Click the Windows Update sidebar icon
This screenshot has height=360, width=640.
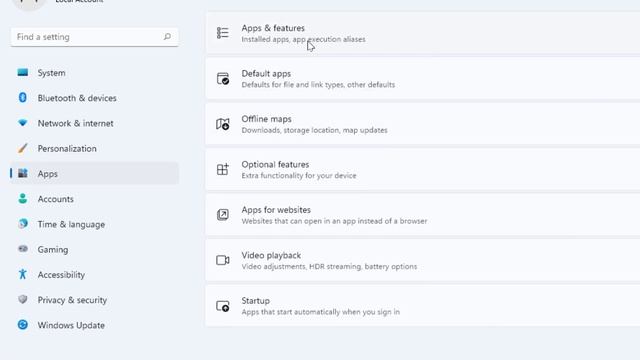(x=23, y=325)
